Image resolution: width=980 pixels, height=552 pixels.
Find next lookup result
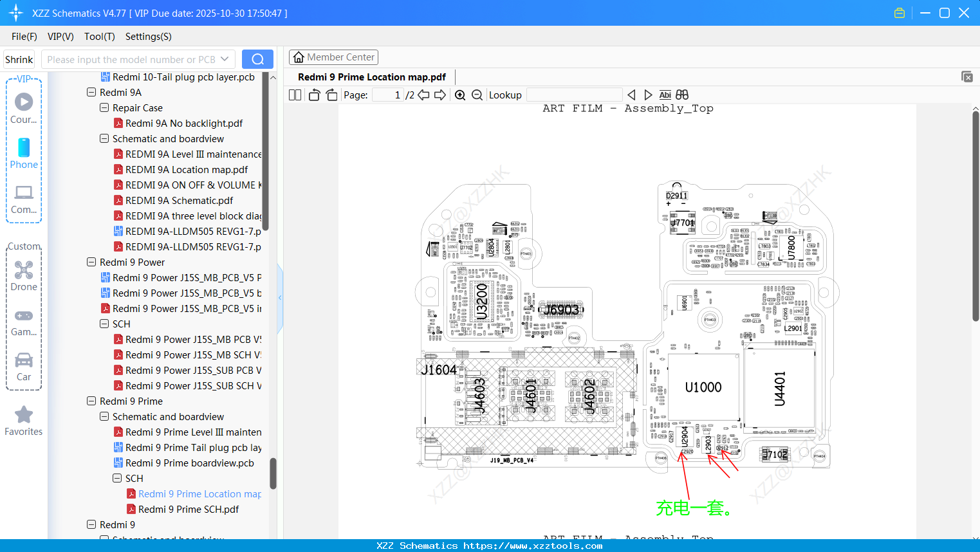click(648, 95)
